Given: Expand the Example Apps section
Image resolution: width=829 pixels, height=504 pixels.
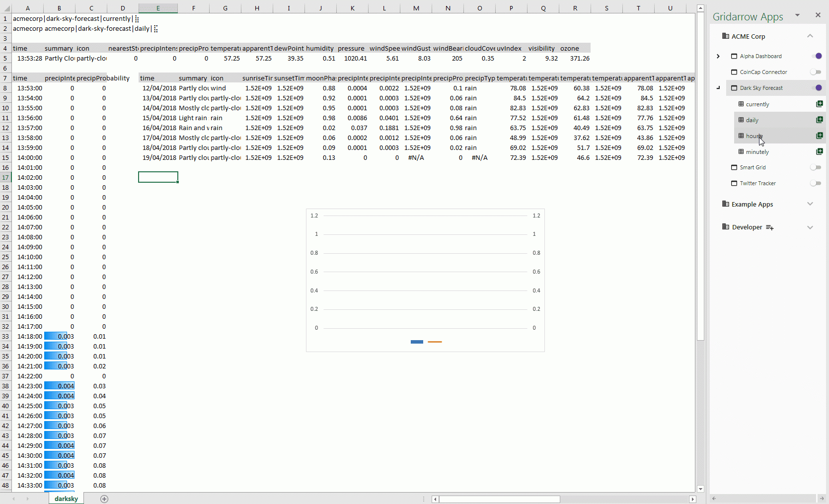Looking at the screenshot, I should (x=810, y=204).
